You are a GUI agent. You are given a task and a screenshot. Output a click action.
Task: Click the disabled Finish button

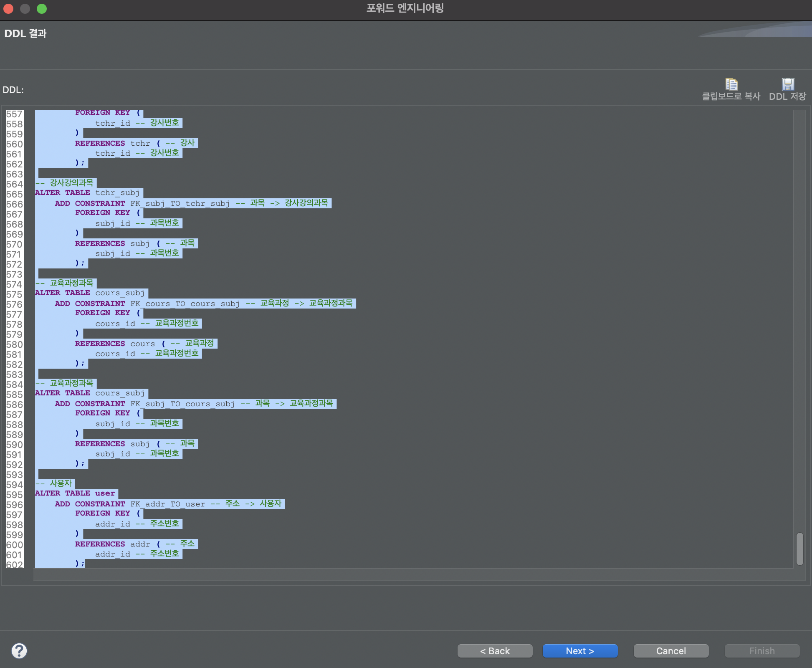(762, 651)
